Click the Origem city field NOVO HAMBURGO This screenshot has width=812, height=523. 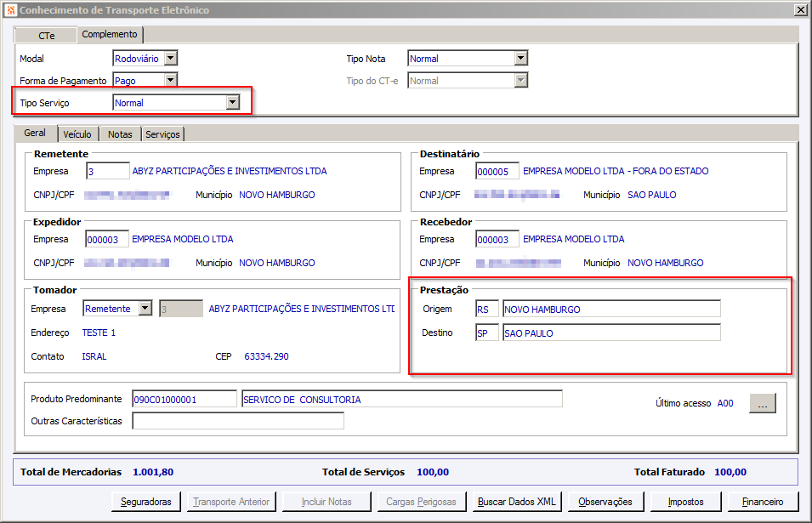click(x=611, y=310)
